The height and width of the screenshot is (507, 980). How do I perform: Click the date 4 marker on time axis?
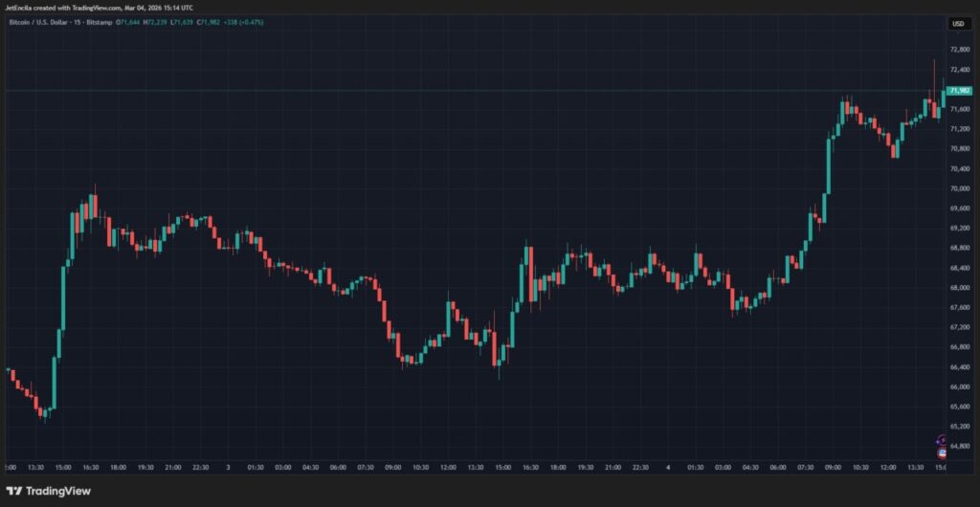click(x=667, y=468)
